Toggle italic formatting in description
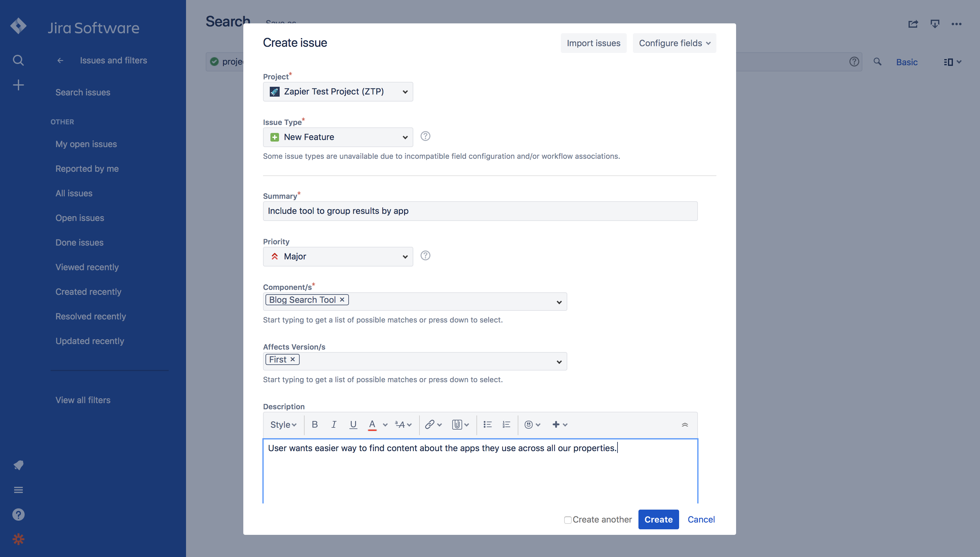The height and width of the screenshot is (557, 980). [x=334, y=424]
